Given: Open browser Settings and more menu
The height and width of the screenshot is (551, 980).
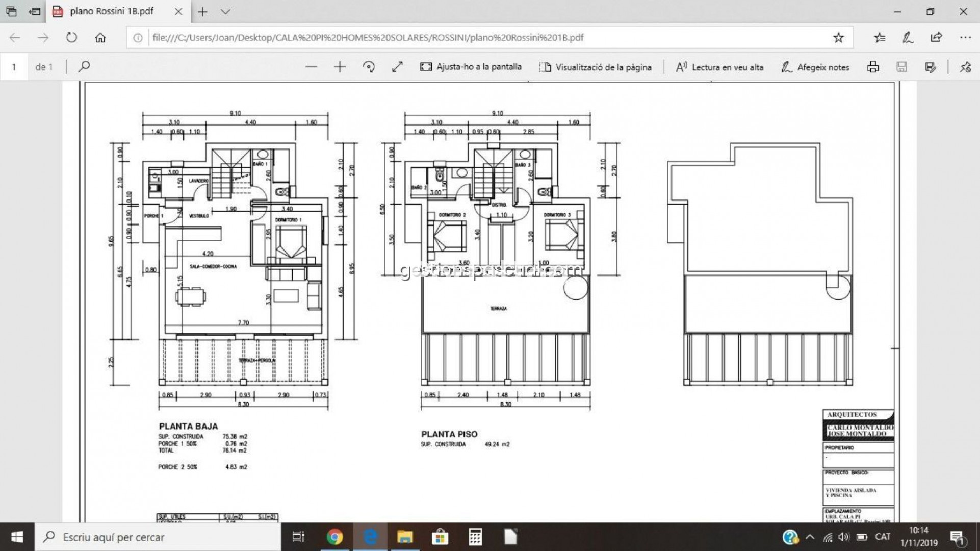Looking at the screenshot, I should pos(965,37).
